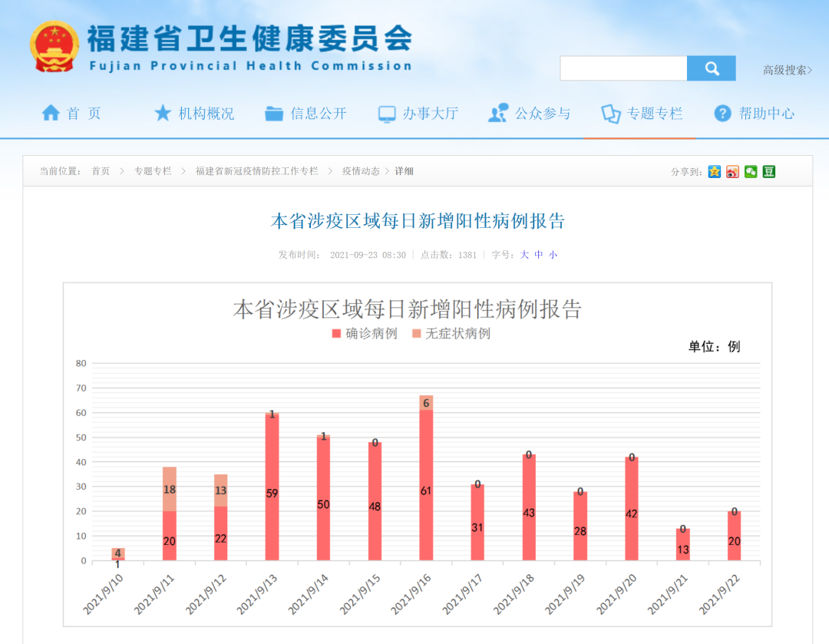Share the article to Sina Weibo

(732, 171)
